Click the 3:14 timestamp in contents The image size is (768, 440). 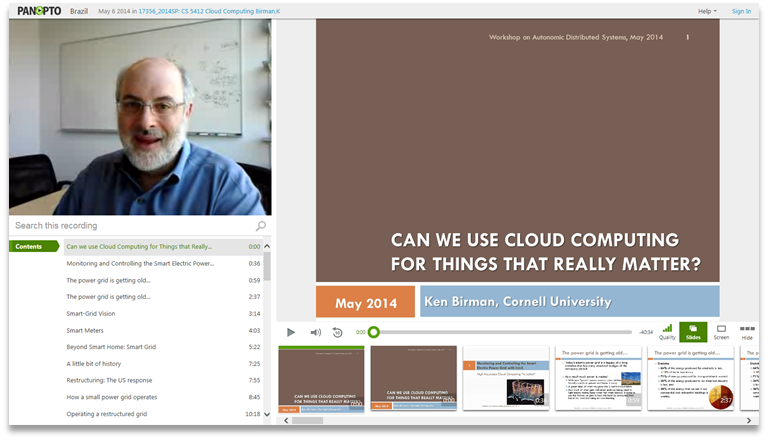[254, 314]
